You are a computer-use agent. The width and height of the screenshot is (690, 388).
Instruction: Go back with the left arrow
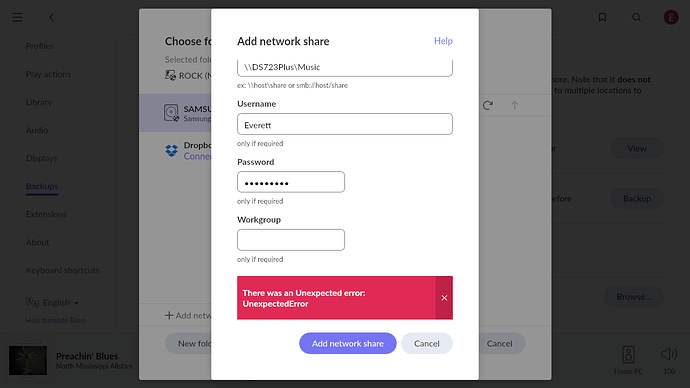pyautogui.click(x=51, y=18)
